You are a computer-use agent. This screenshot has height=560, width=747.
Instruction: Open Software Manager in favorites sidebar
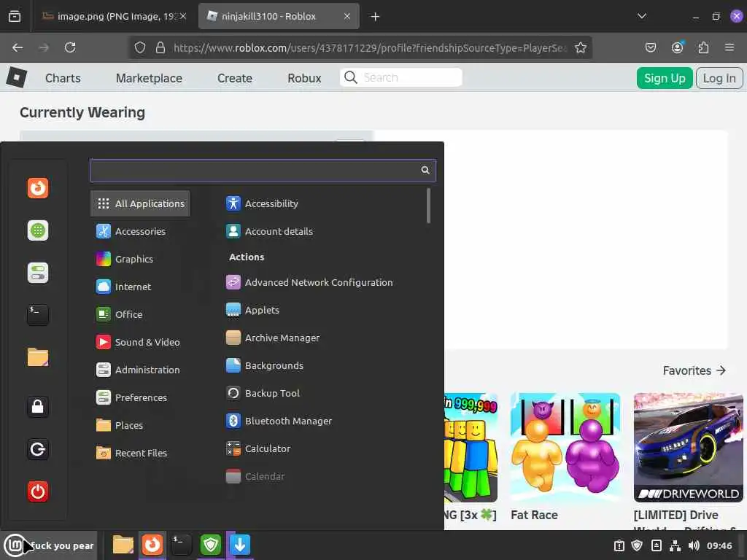[x=38, y=230]
